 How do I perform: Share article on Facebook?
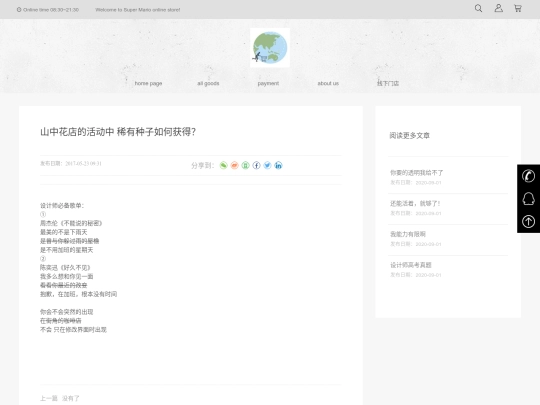pos(256,165)
